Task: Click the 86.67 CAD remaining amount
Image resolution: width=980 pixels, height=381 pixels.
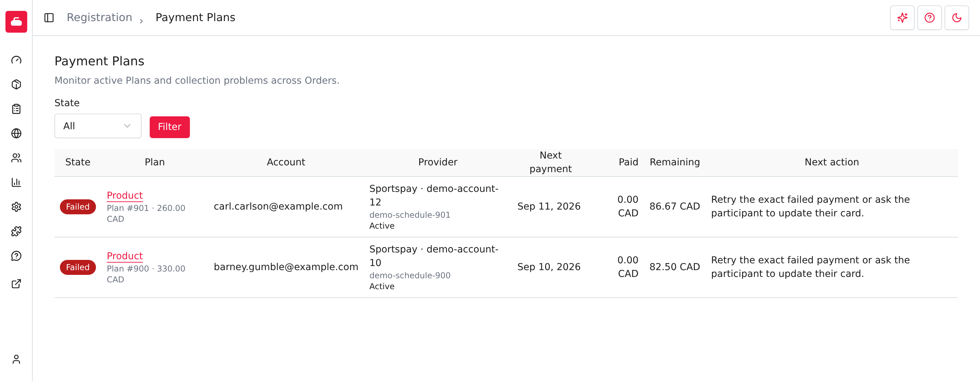Action: tap(674, 206)
